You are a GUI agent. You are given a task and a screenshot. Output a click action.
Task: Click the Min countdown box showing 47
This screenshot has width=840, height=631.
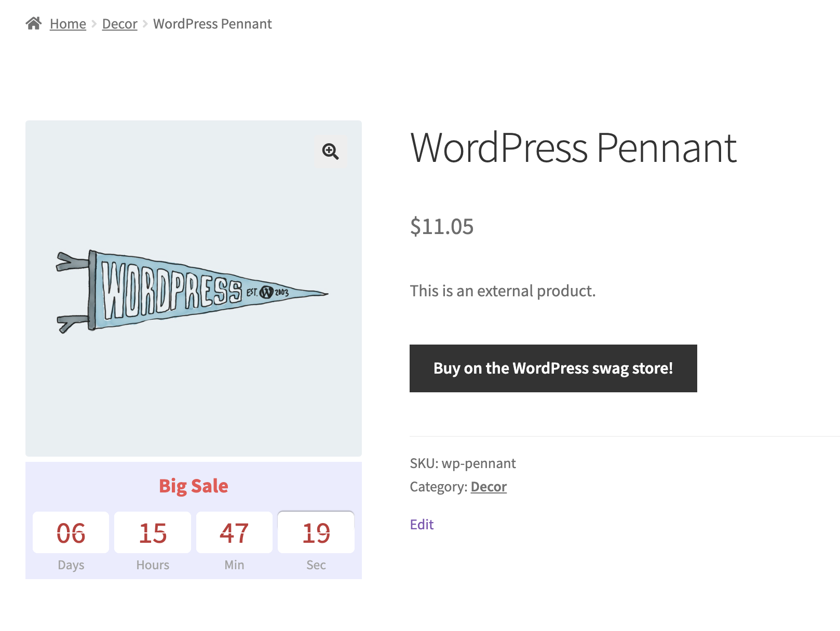[234, 532]
